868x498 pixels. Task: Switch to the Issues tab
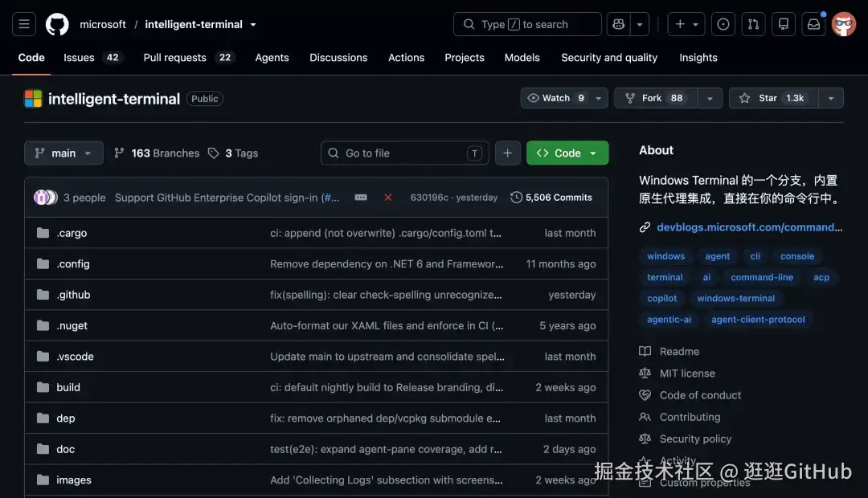point(92,58)
